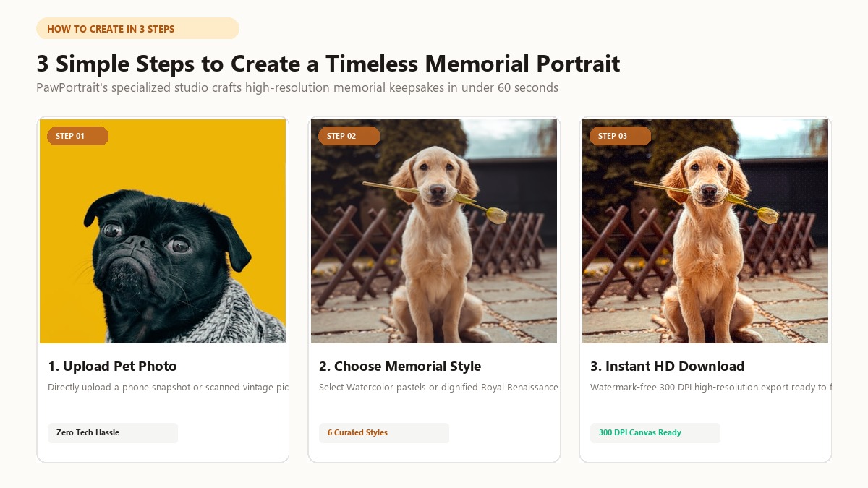
Task: Click the STEP 01 badge
Action: pyautogui.click(x=77, y=136)
